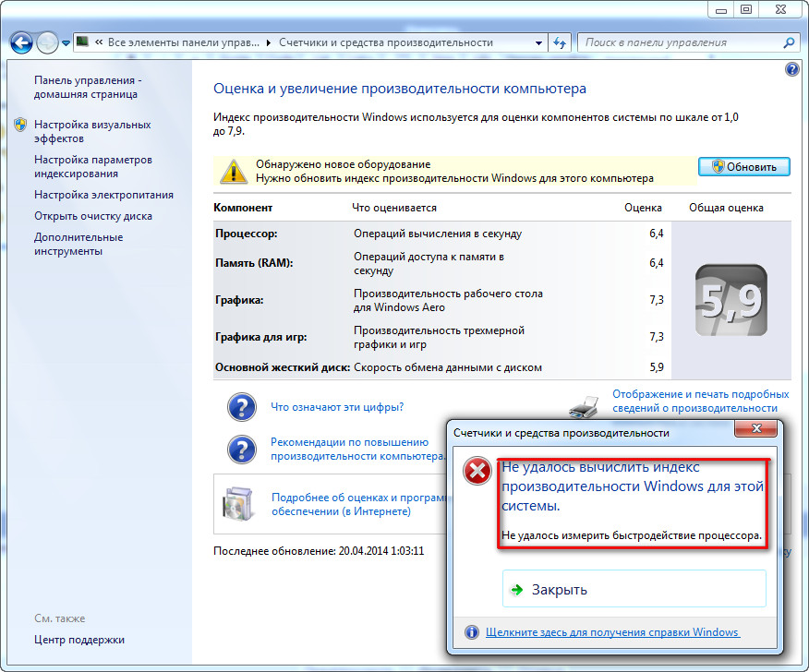This screenshot has width=809, height=672.
Task: Open 'Подробнее об оценках и программном обеспечении' link
Action: tap(359, 504)
